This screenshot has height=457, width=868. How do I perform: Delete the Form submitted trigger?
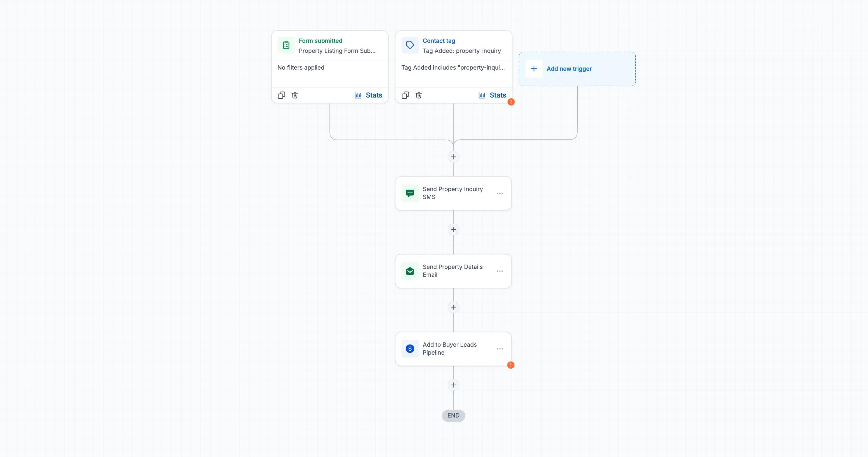click(x=295, y=95)
